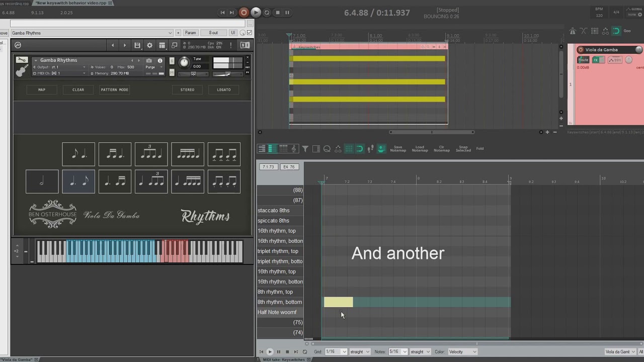Toggle the FX bypass checkbox
Viewport: 644px width, 362px height.
coord(250,33)
